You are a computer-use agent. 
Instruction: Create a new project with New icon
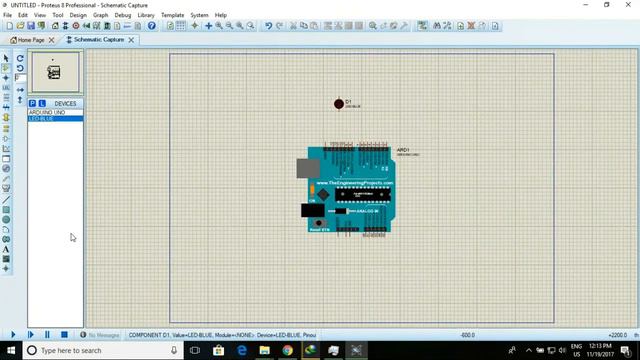pos(9,26)
